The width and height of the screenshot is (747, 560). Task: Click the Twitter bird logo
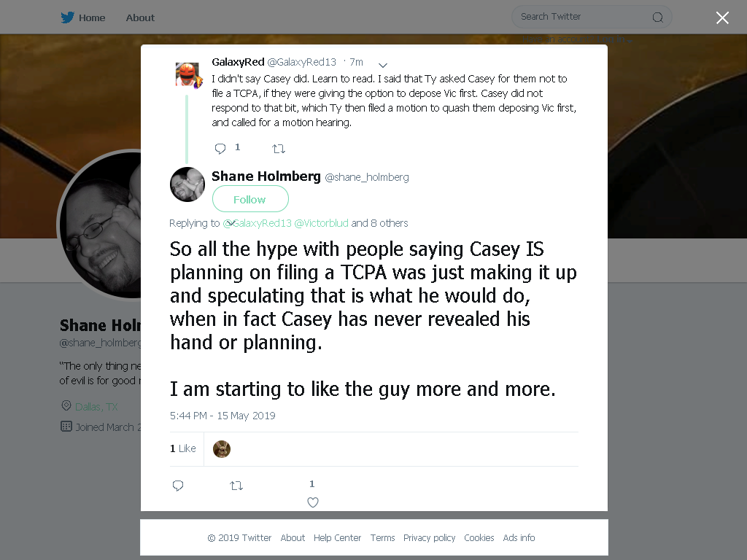point(67,17)
